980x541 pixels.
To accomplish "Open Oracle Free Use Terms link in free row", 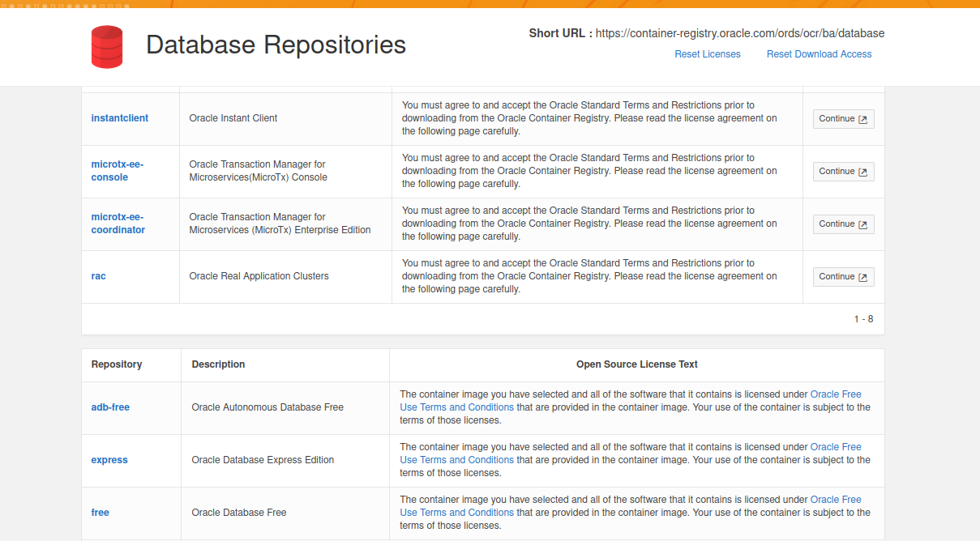I will [x=835, y=500].
